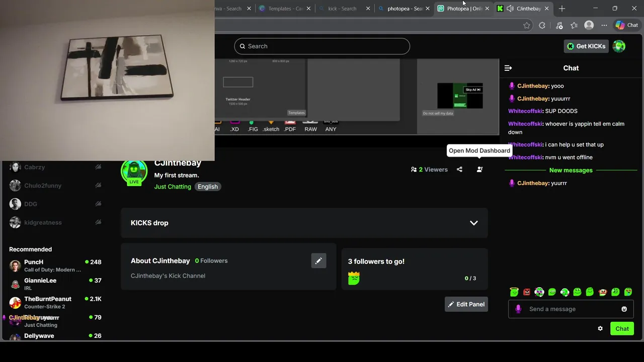644x362 pixels.
Task: Switch to the Photopea Online tab
Action: [463, 9]
